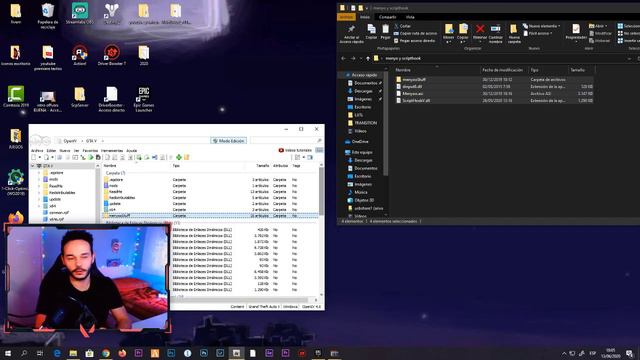Select common.rpf in OpenIV tree
Viewport: 640px width, 360px height.
[x=56, y=213]
